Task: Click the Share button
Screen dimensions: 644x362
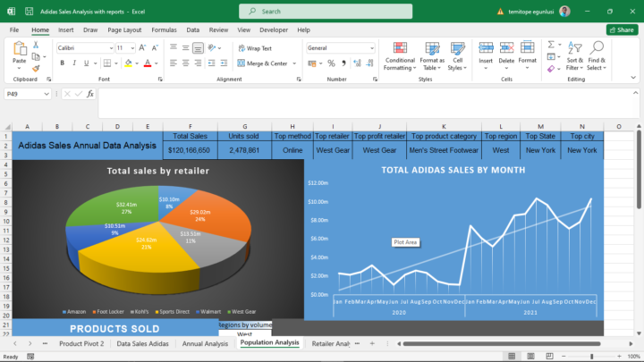Action: (x=622, y=29)
